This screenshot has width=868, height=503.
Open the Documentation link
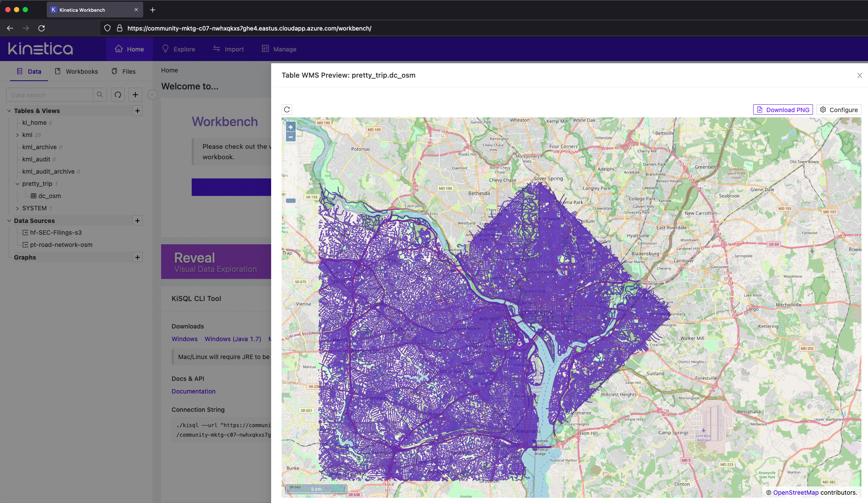[193, 391]
